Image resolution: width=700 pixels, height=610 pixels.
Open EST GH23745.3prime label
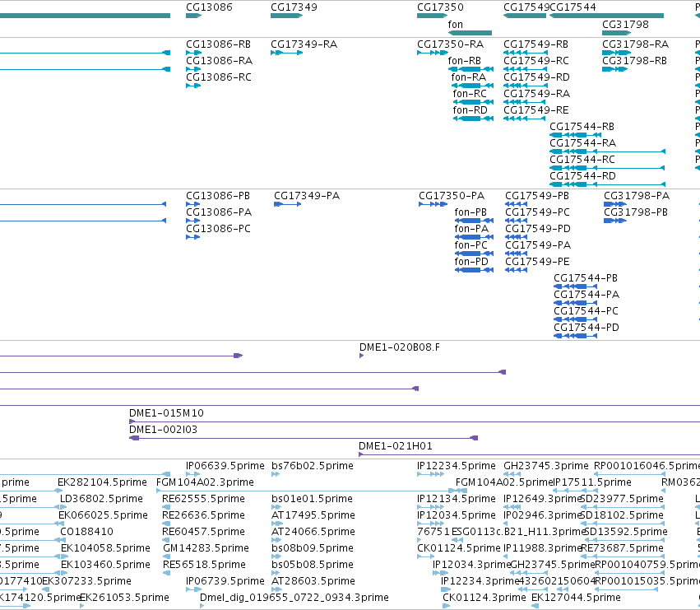coord(546,466)
